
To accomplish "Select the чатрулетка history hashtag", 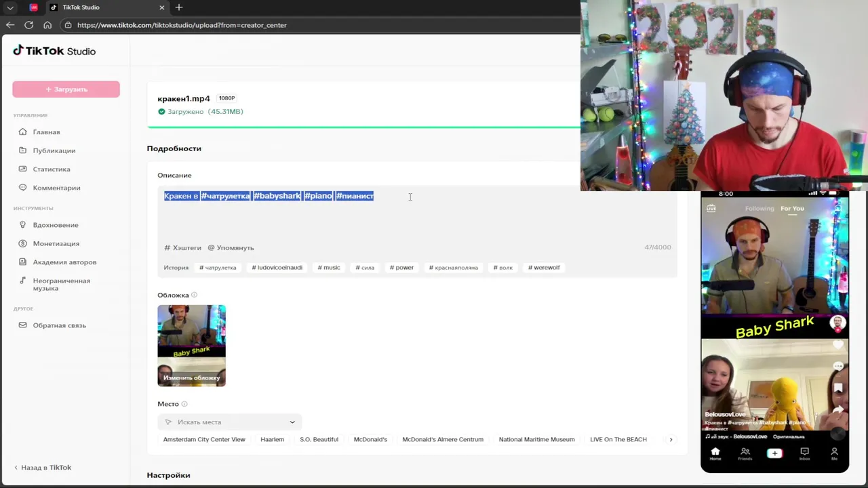I will [218, 268].
